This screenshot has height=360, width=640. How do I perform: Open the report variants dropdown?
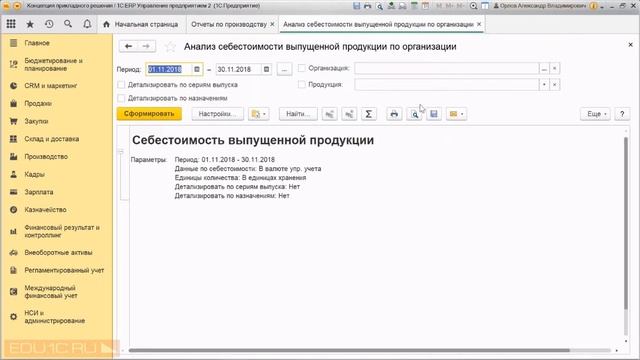(x=258, y=114)
